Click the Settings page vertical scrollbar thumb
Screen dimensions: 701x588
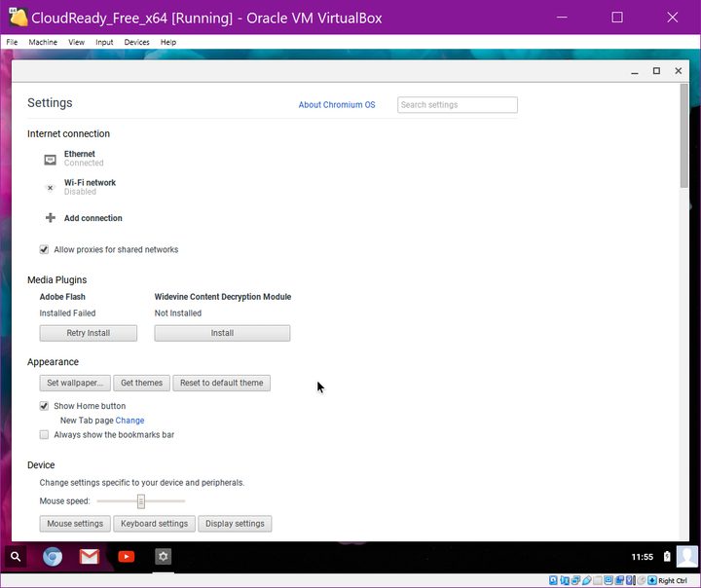pos(684,135)
